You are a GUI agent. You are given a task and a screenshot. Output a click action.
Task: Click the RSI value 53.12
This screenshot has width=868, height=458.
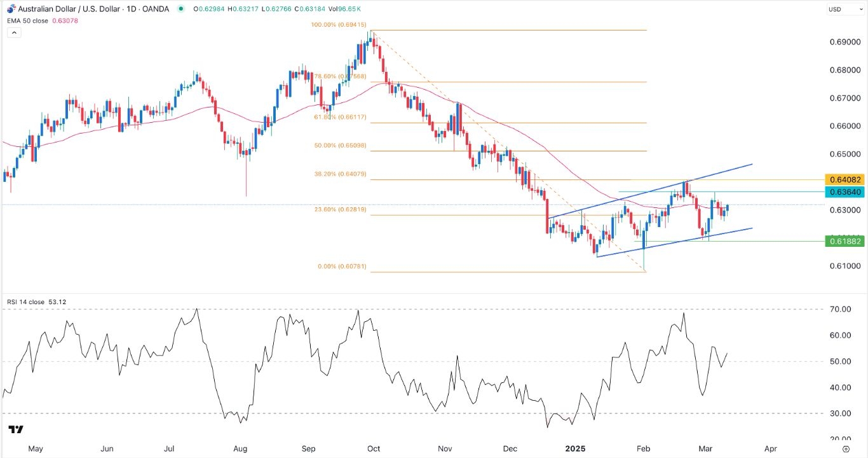click(57, 302)
